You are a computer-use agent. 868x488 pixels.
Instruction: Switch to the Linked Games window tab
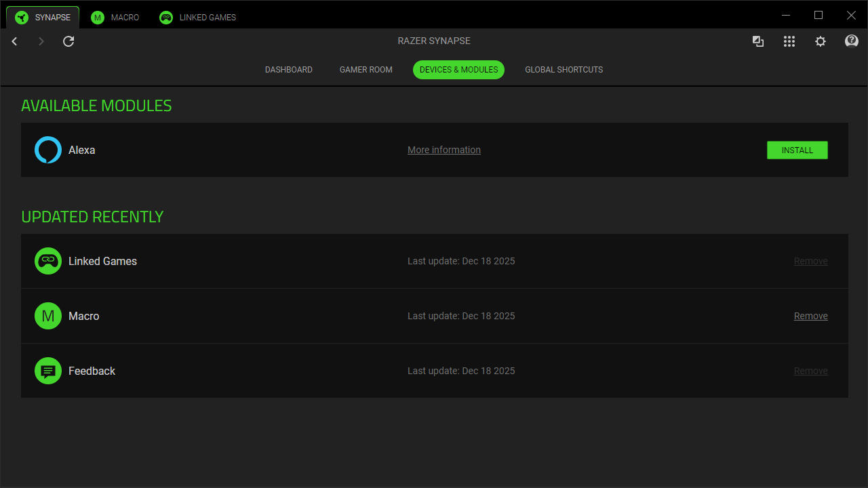pyautogui.click(x=198, y=18)
